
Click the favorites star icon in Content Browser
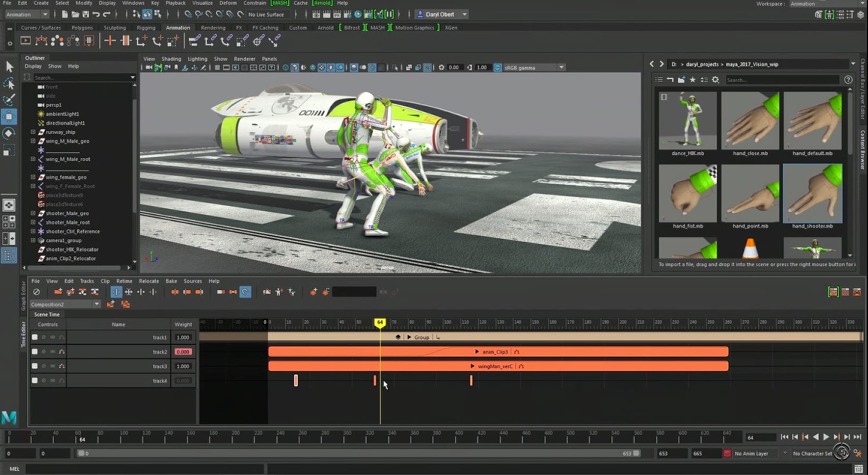(x=693, y=80)
